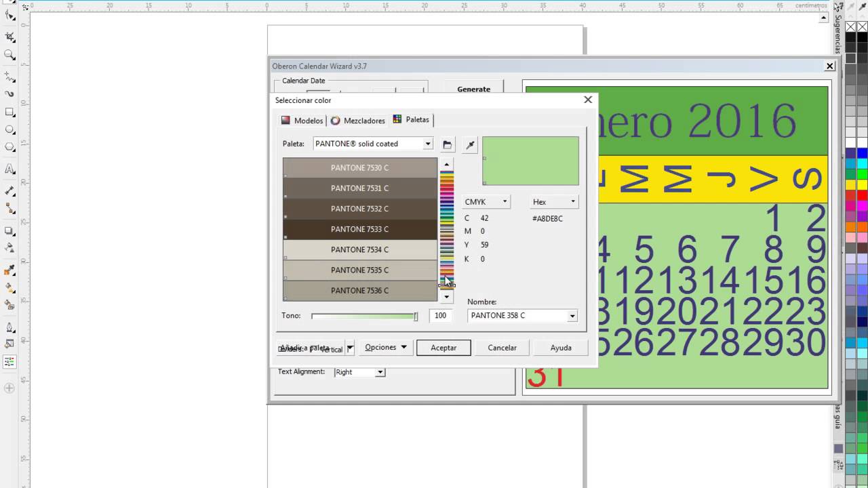
Task: Click the plus icon below the toolbox
Action: [9, 388]
